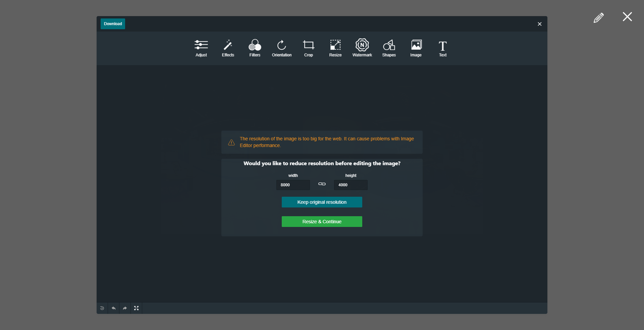Open the Resize tool

point(335,48)
